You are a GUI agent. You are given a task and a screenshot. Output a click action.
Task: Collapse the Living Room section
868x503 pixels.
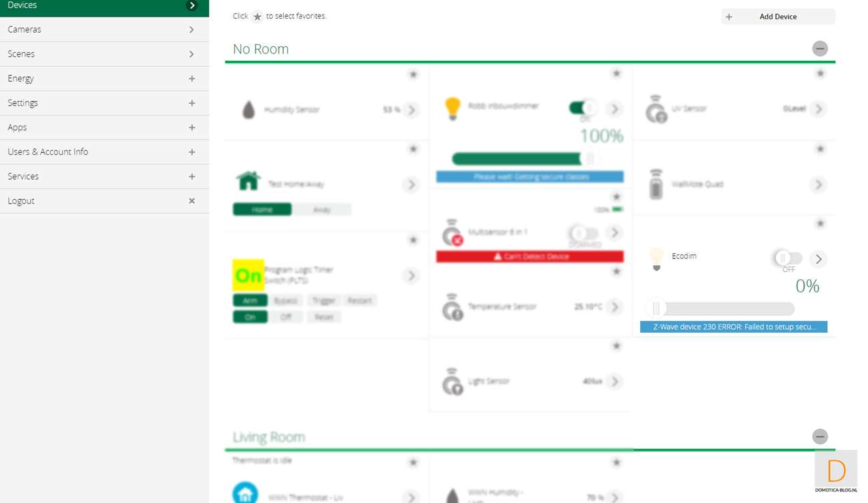(x=820, y=437)
